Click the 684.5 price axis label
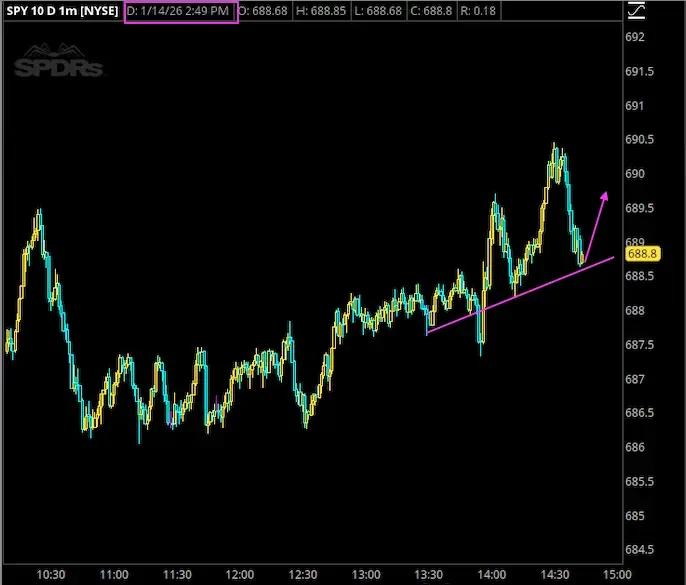 639,550
